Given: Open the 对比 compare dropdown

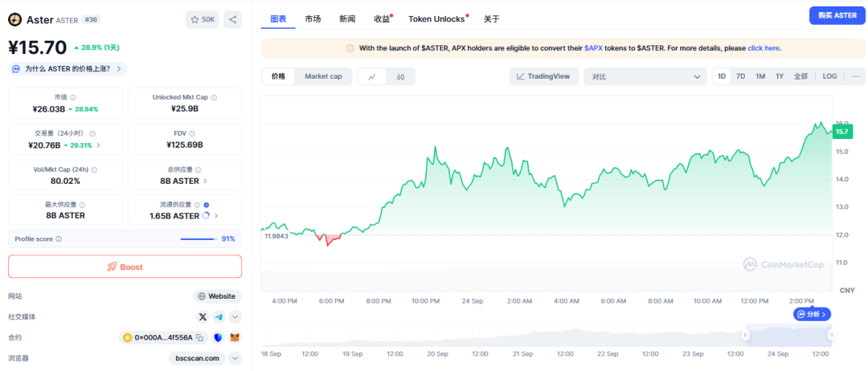Looking at the screenshot, I should tap(645, 76).
